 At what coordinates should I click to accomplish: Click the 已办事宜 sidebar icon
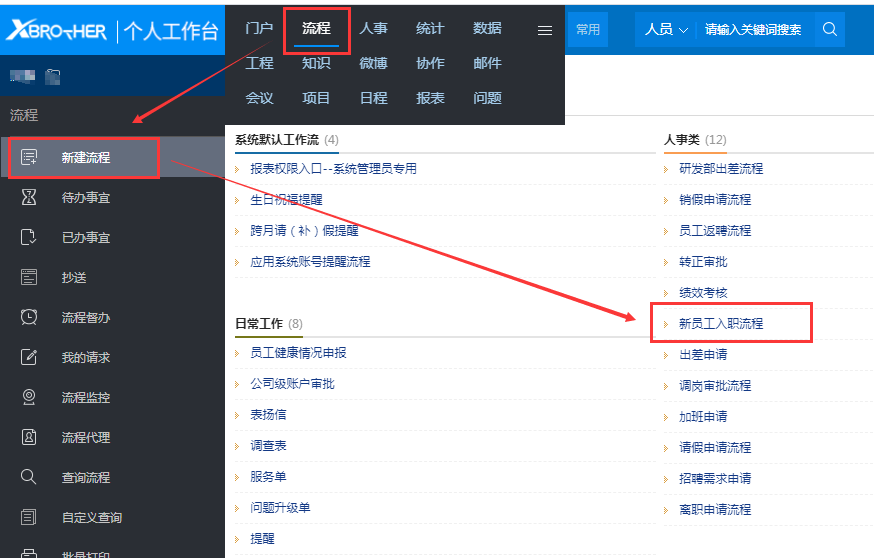pyautogui.click(x=29, y=238)
